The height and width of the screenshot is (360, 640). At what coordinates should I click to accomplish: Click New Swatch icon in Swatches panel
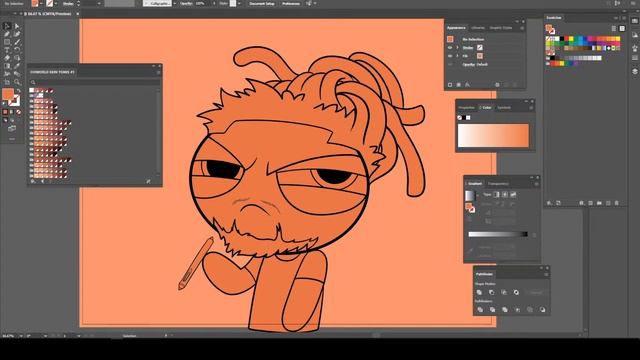tap(608, 203)
